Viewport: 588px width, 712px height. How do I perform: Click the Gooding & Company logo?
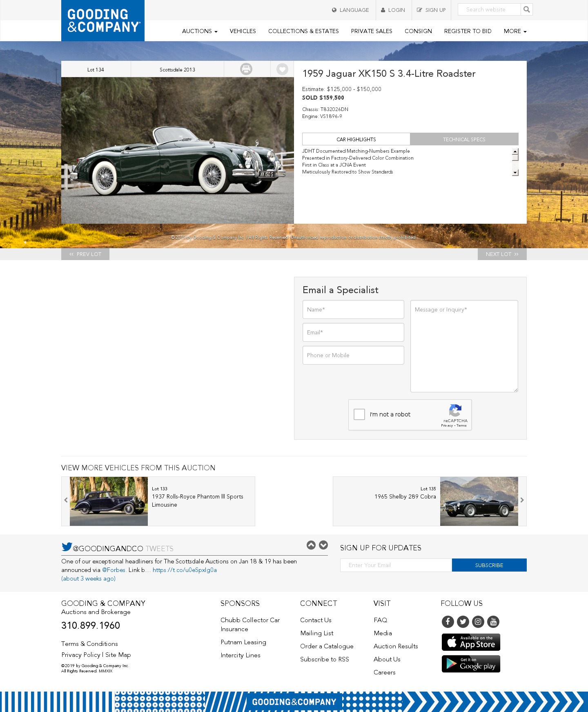point(103,20)
